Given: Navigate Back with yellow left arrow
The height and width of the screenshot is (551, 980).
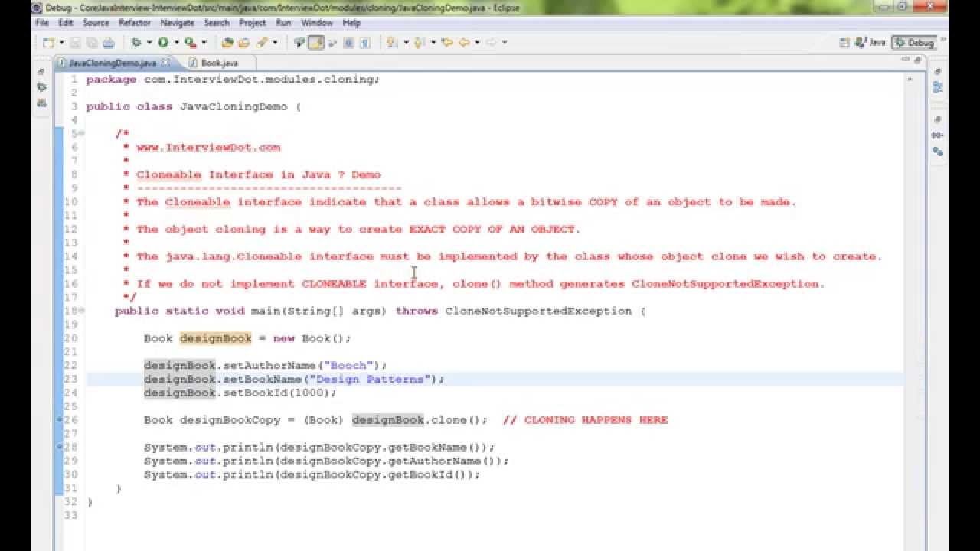Looking at the screenshot, I should pyautogui.click(x=463, y=42).
